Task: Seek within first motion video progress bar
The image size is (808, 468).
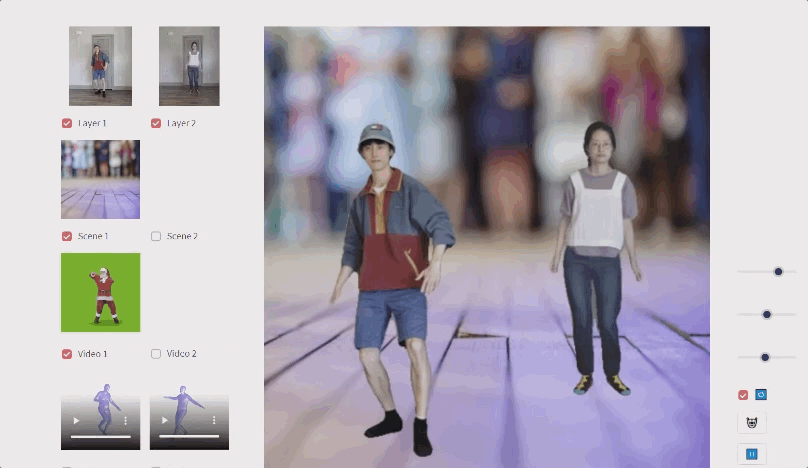Action: [100, 437]
